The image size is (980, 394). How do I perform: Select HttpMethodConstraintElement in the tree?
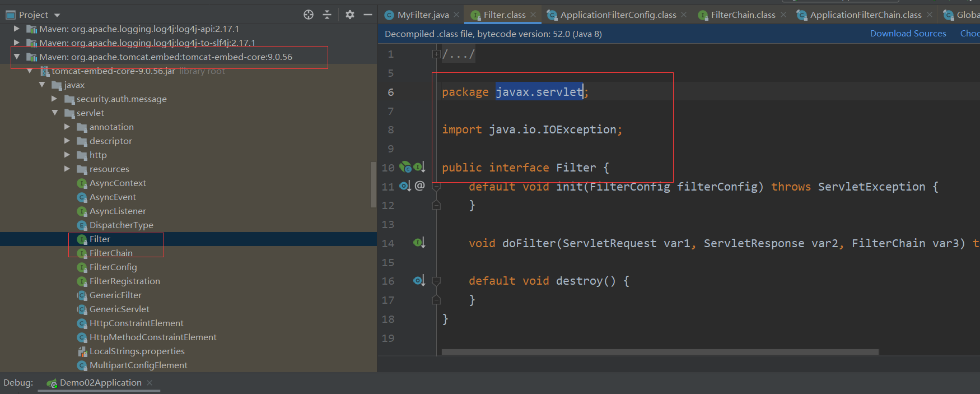click(153, 337)
